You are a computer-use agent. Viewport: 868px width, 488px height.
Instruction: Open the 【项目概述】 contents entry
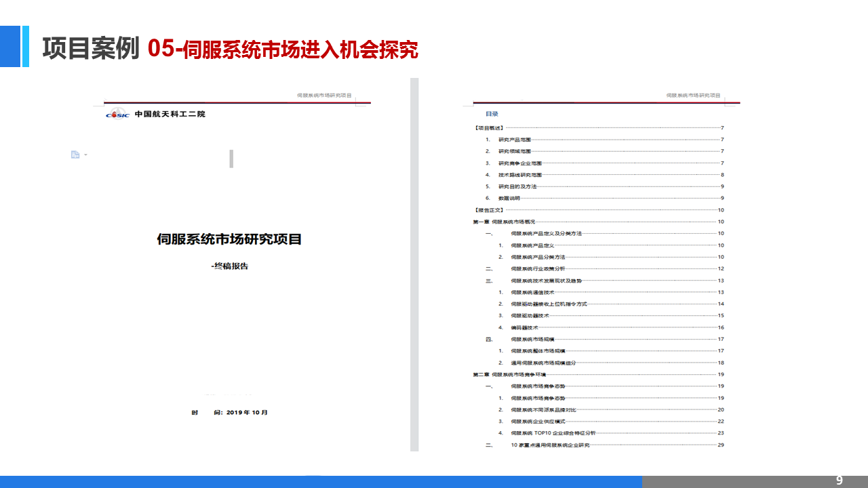[488, 128]
